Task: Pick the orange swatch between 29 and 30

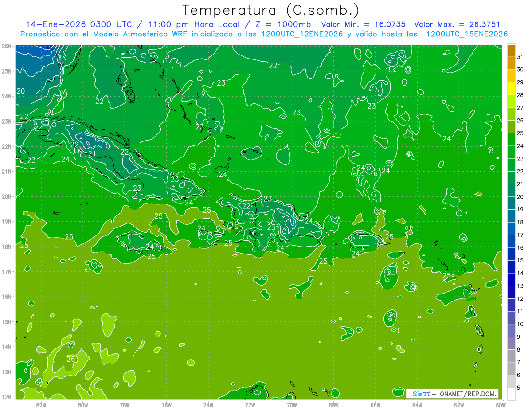Action: (x=512, y=76)
